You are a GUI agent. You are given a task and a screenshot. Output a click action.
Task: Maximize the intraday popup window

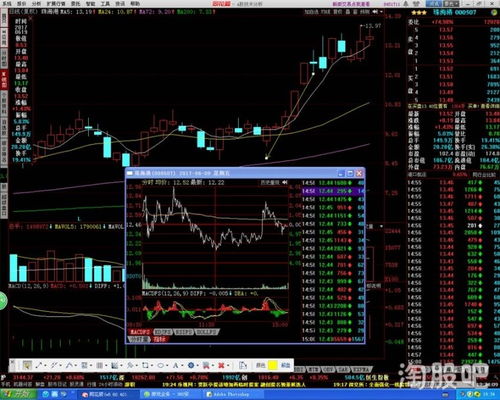pos(350,173)
